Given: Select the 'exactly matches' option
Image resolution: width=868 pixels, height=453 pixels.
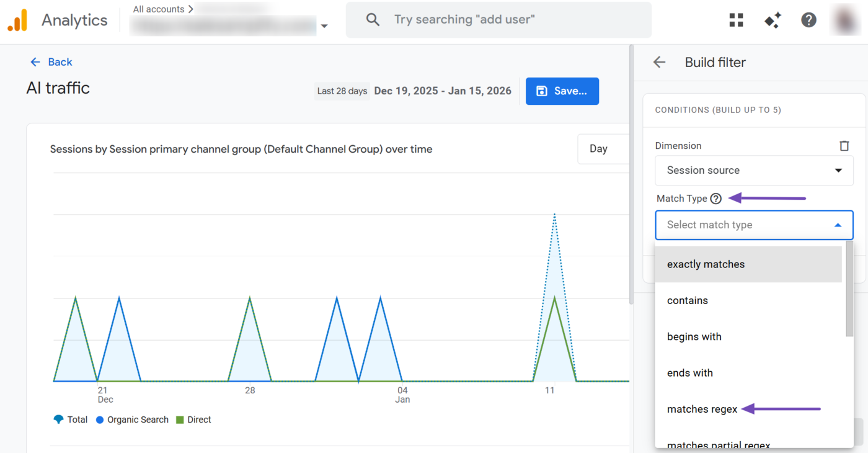Looking at the screenshot, I should pos(706,264).
